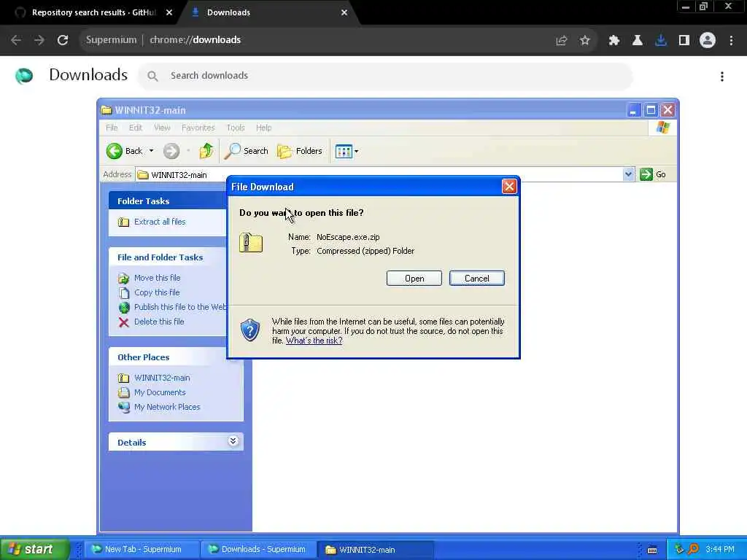Open the Favorites menu
The image size is (747, 560).
point(198,128)
